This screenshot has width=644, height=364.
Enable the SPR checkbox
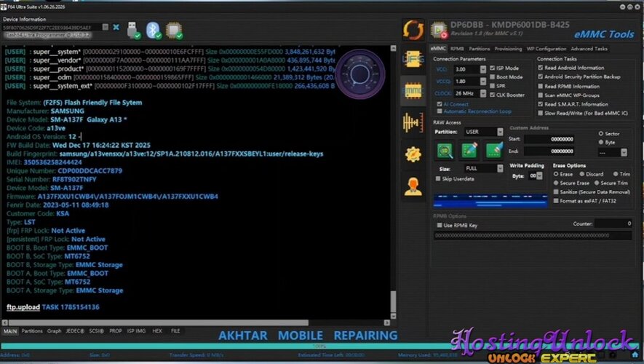492,86
